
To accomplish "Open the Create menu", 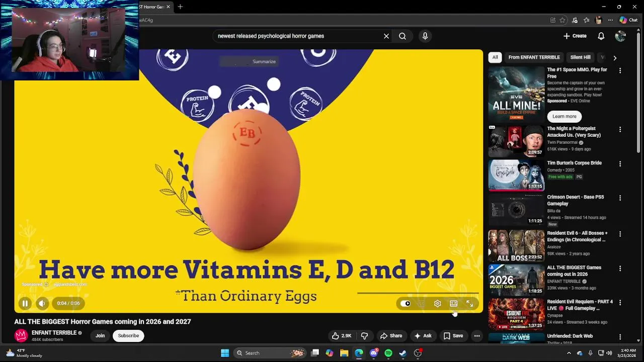I will [575, 36].
